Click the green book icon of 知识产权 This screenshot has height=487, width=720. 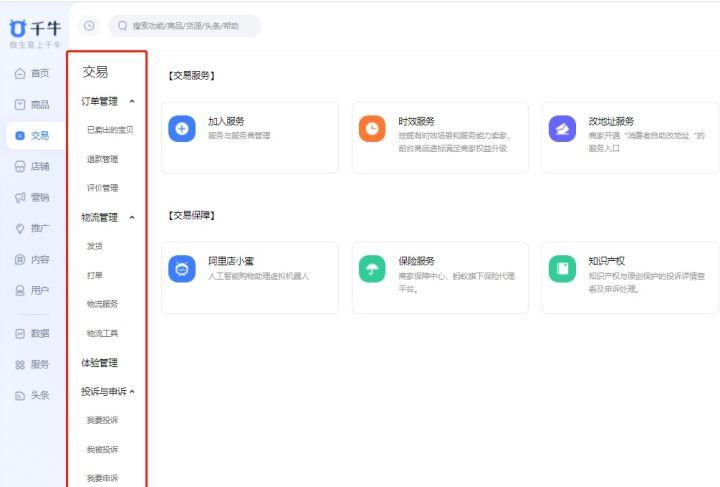click(562, 269)
